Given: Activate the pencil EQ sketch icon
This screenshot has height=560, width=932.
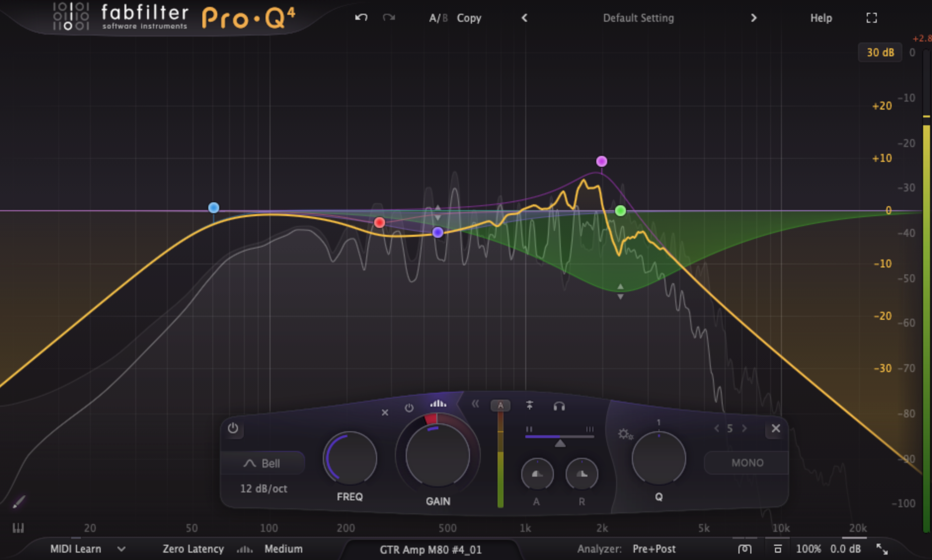Looking at the screenshot, I should point(19,502).
